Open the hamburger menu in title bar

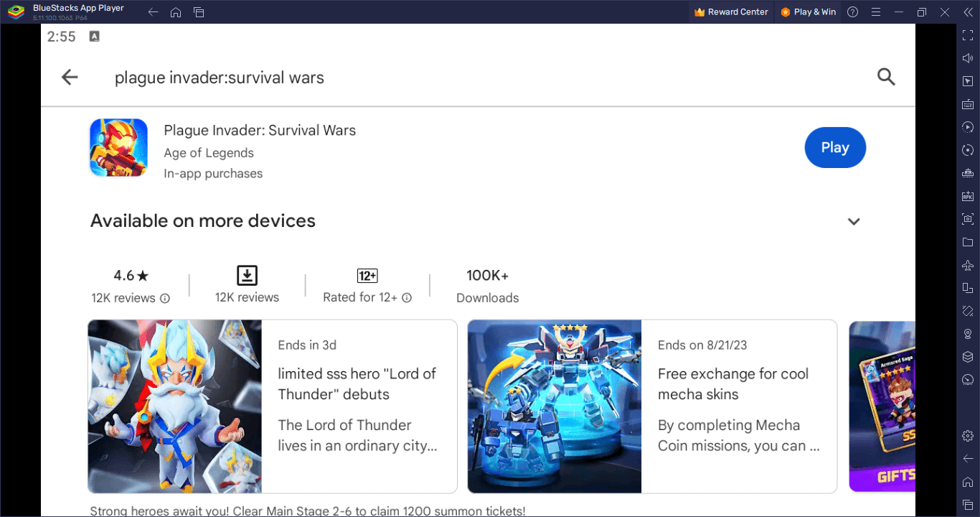coord(875,12)
